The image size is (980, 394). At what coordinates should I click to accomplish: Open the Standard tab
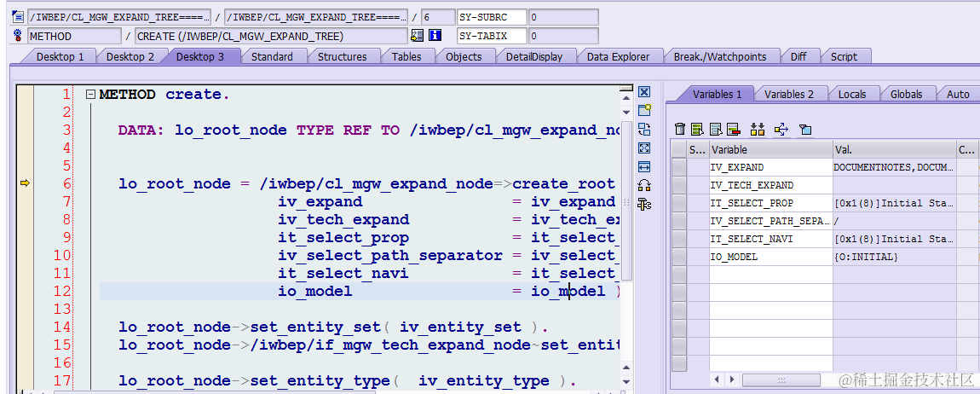coord(272,57)
